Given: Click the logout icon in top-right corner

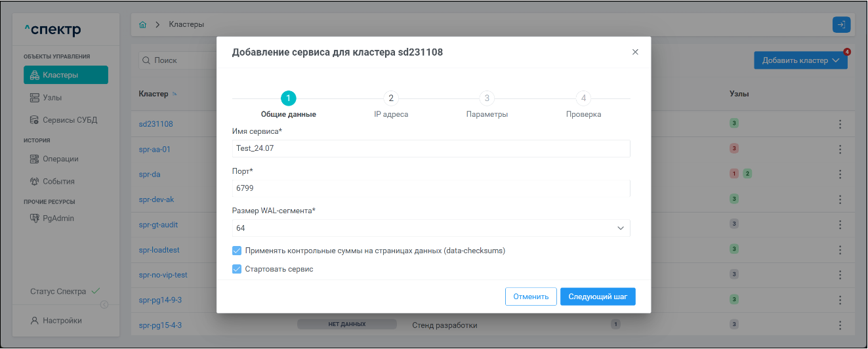Looking at the screenshot, I should tap(841, 24).
